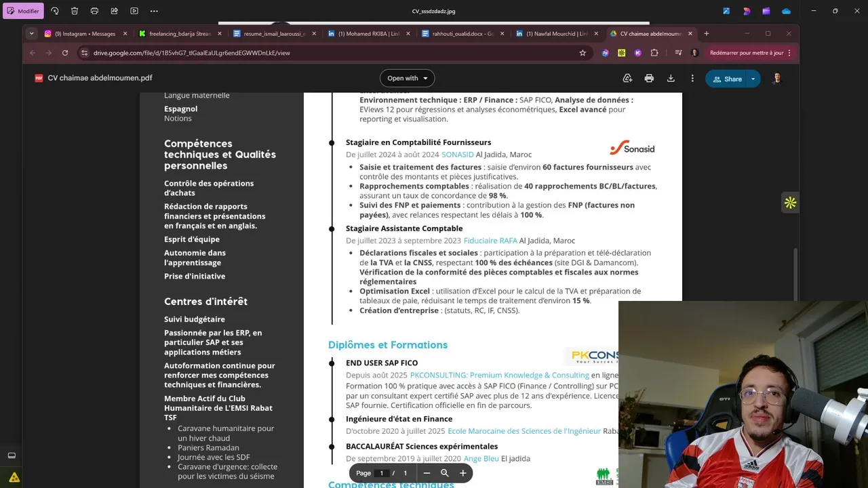Open Drive viewer more actions menu
The height and width of the screenshot is (488, 868).
[x=692, y=79]
